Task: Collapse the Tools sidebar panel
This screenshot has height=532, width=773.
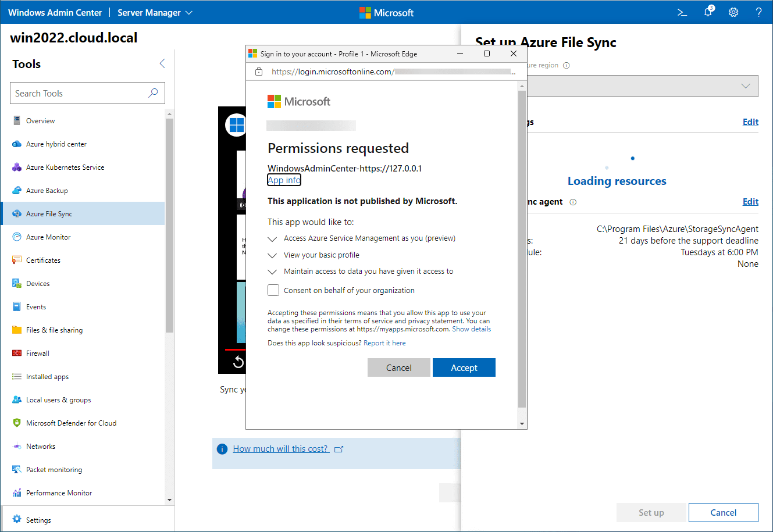Action: pyautogui.click(x=162, y=64)
